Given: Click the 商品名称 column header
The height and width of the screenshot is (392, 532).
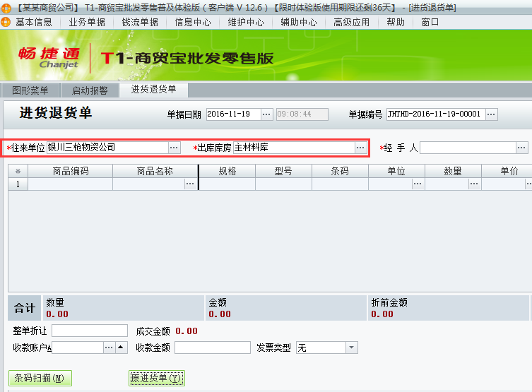Looking at the screenshot, I should pos(155,171).
